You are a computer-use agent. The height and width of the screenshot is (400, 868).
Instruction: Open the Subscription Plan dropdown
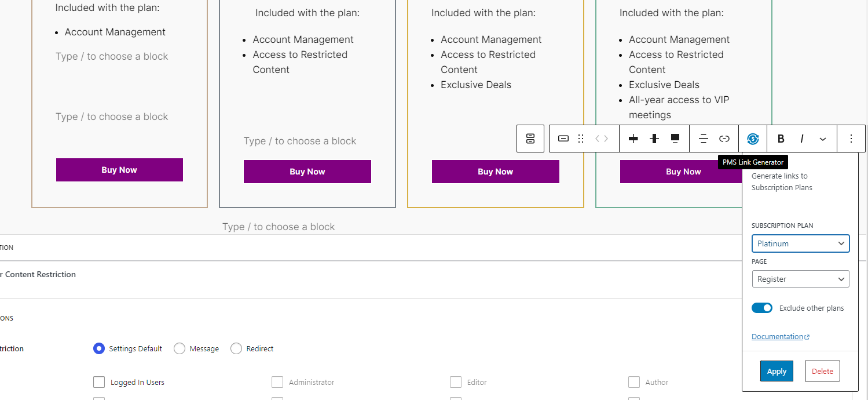pyautogui.click(x=800, y=243)
